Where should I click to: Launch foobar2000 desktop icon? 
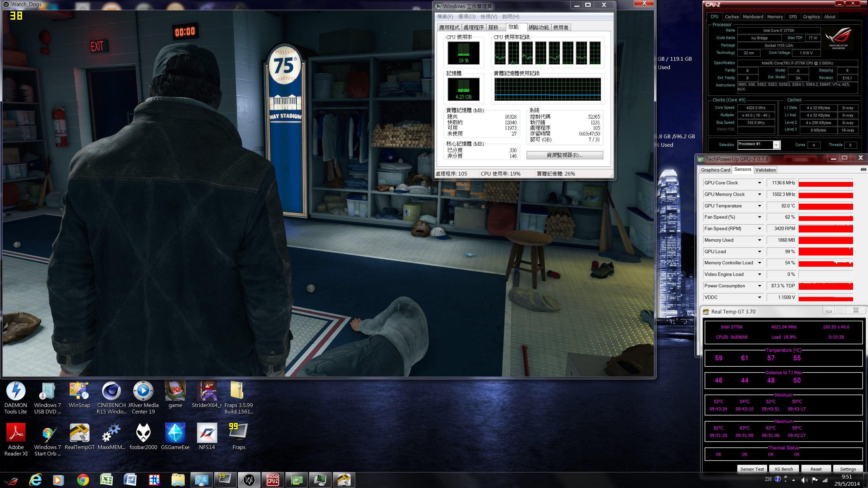pyautogui.click(x=143, y=437)
